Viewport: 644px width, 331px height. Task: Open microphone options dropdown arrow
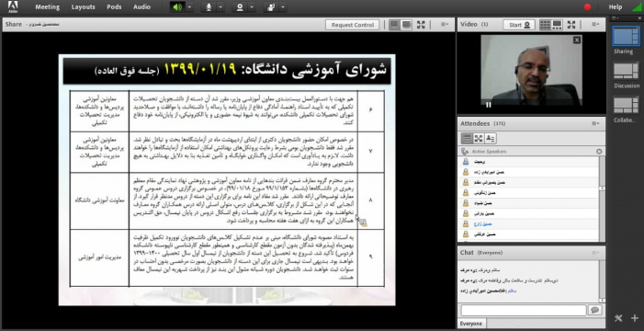click(220, 7)
